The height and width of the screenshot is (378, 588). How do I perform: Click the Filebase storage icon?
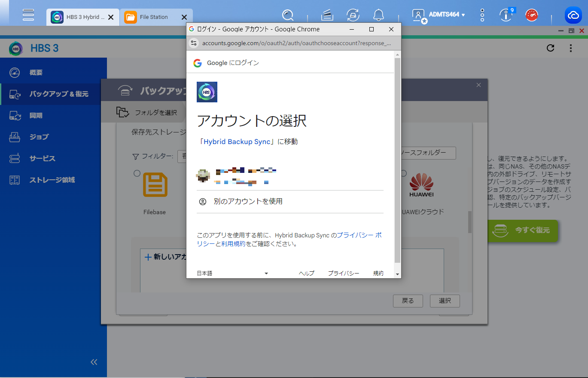point(155,185)
